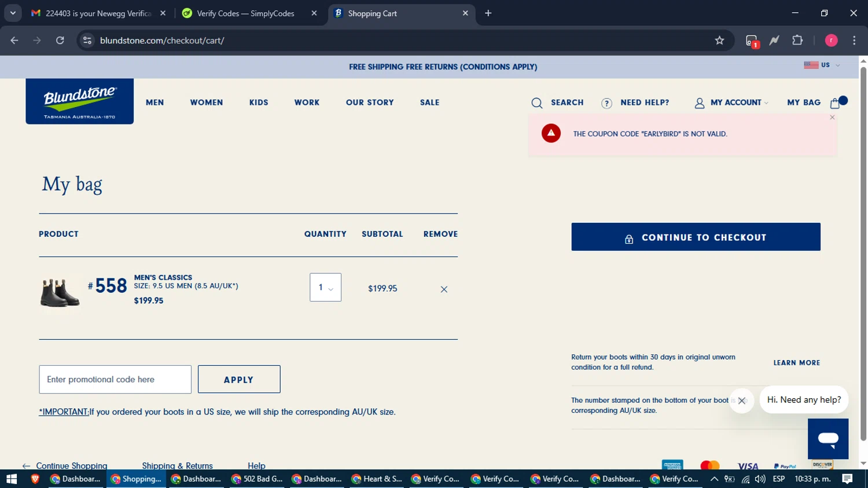Screen dimensions: 868x488
Task: Open the shopping bag icon
Action: point(835,103)
